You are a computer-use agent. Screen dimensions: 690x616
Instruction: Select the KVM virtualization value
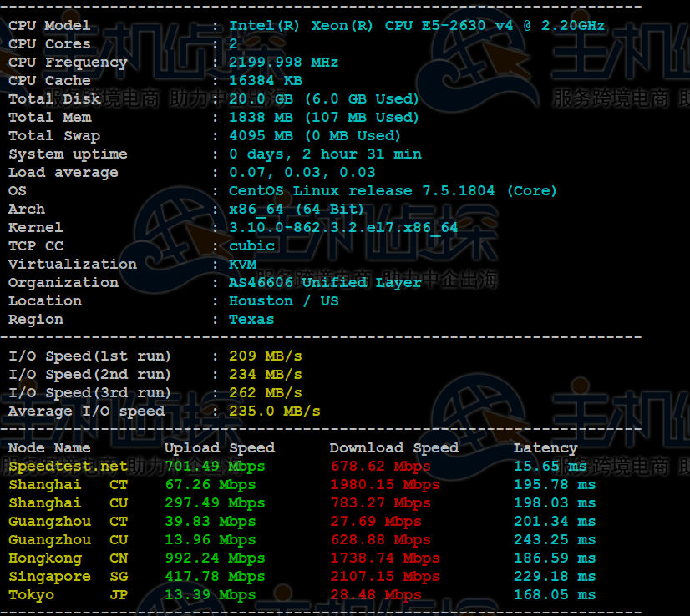coord(242,265)
